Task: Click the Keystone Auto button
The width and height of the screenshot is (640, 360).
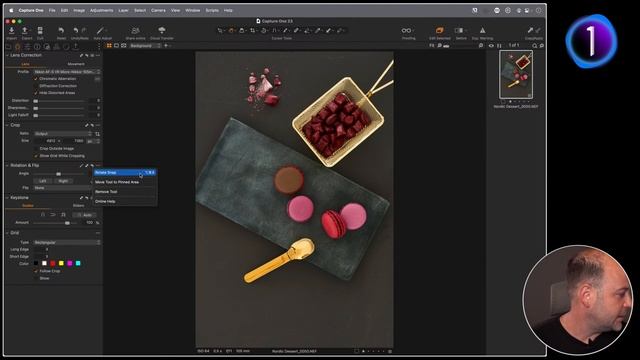Action: point(85,215)
